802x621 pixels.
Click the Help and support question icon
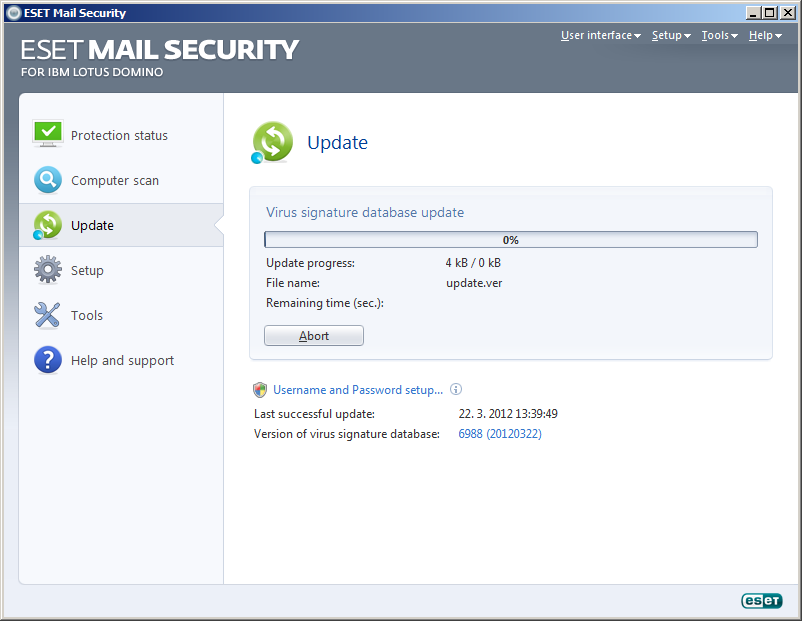point(48,360)
